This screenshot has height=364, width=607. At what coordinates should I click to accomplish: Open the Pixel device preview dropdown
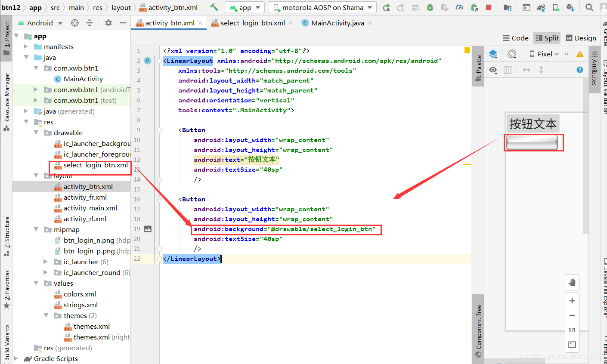click(544, 54)
